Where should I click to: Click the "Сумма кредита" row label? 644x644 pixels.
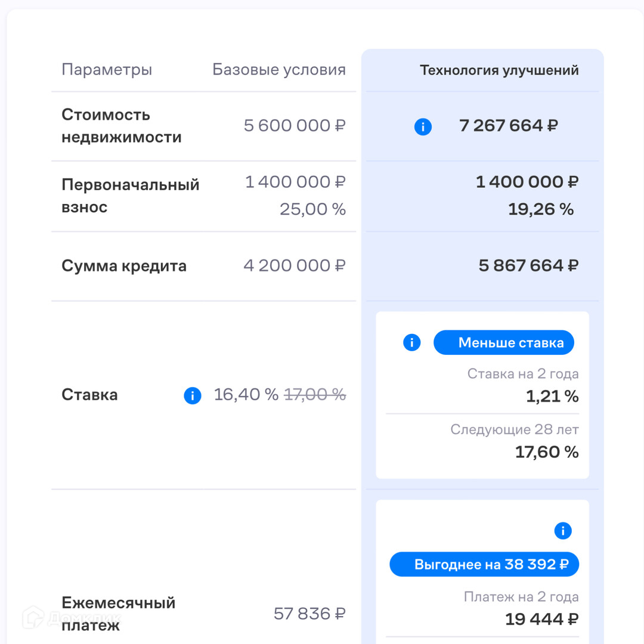coord(124,266)
